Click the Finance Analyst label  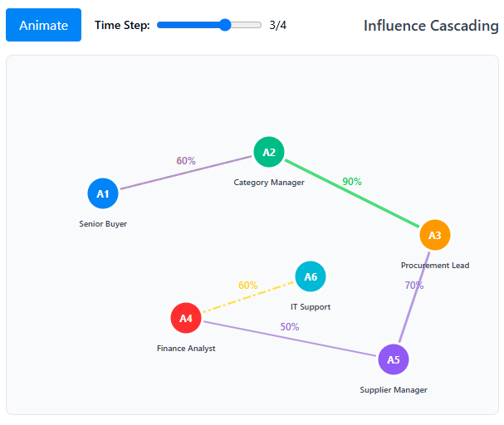pyautogui.click(x=186, y=349)
